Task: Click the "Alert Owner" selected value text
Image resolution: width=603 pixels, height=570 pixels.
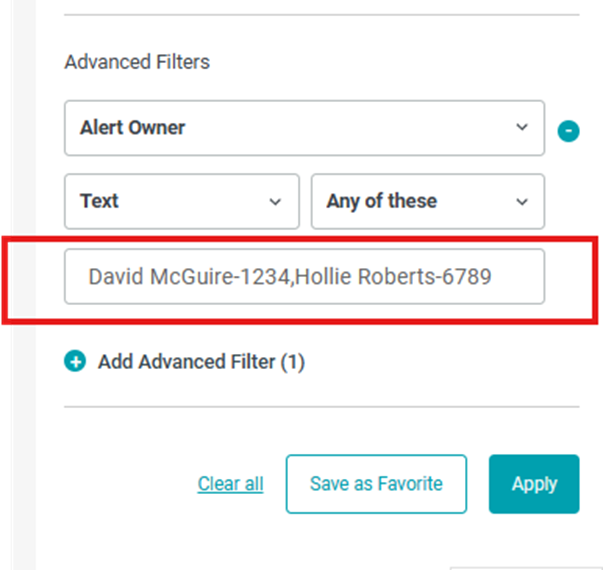Action: point(133,128)
